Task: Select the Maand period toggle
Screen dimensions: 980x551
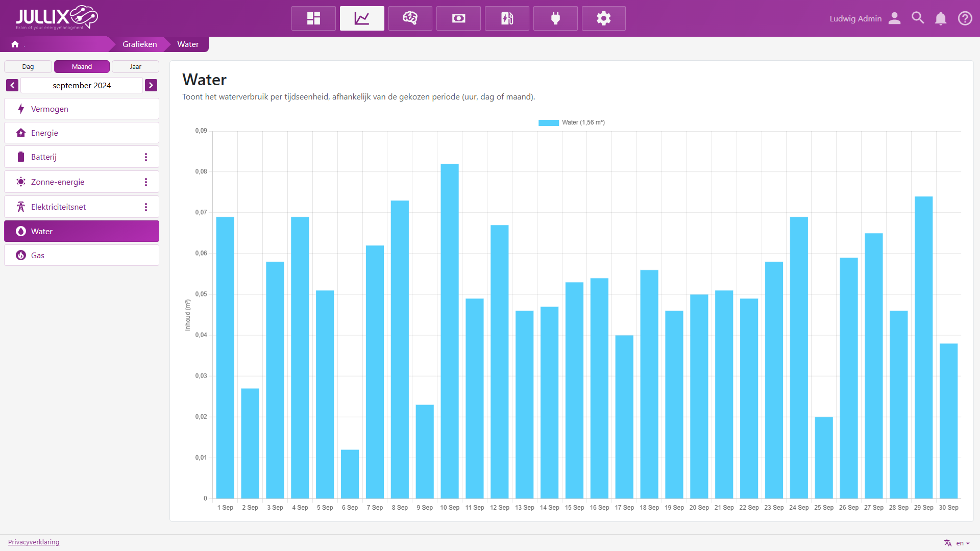Action: tap(82, 67)
